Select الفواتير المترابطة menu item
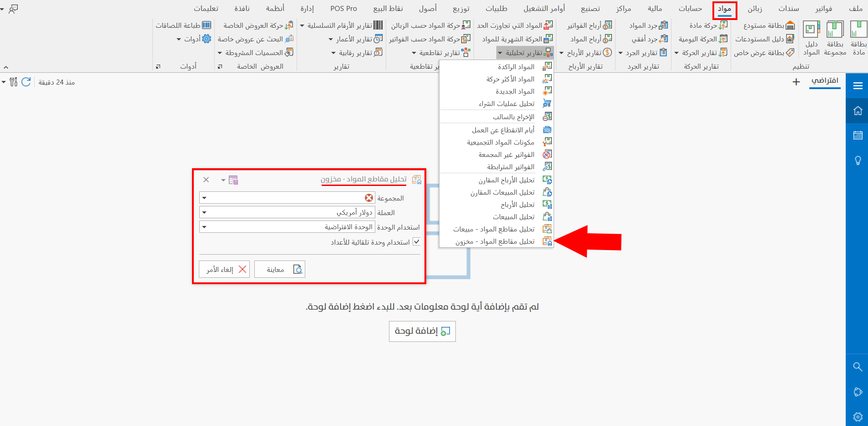This screenshot has width=868, height=426. point(496,167)
